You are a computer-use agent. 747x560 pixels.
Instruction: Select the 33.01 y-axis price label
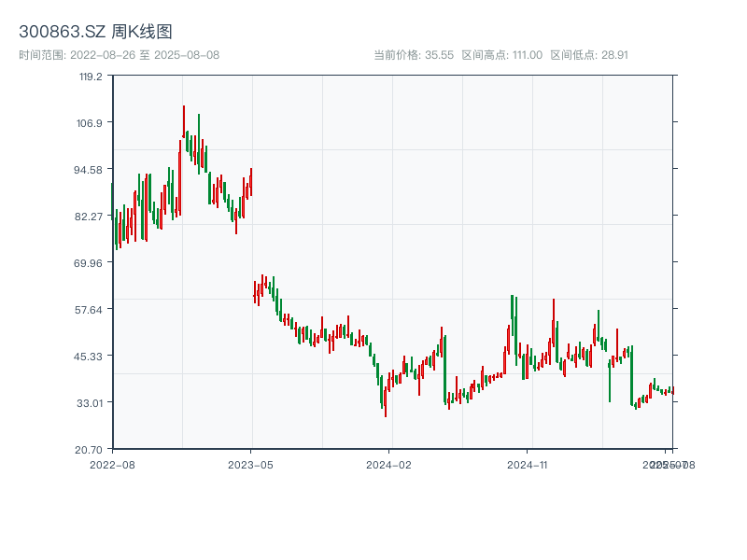[x=89, y=402]
